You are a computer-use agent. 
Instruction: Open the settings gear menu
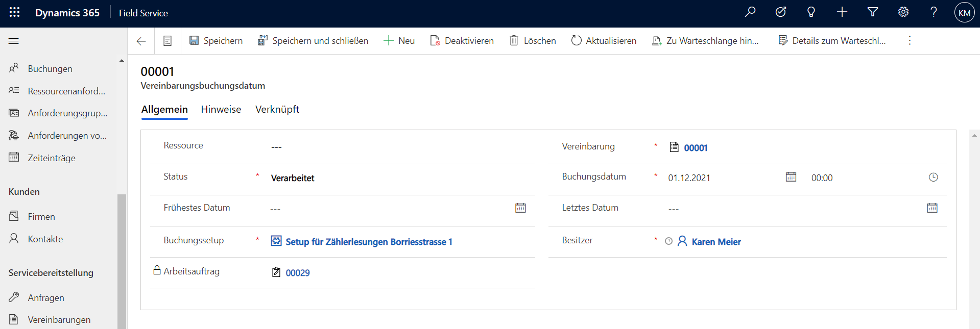[x=903, y=12]
